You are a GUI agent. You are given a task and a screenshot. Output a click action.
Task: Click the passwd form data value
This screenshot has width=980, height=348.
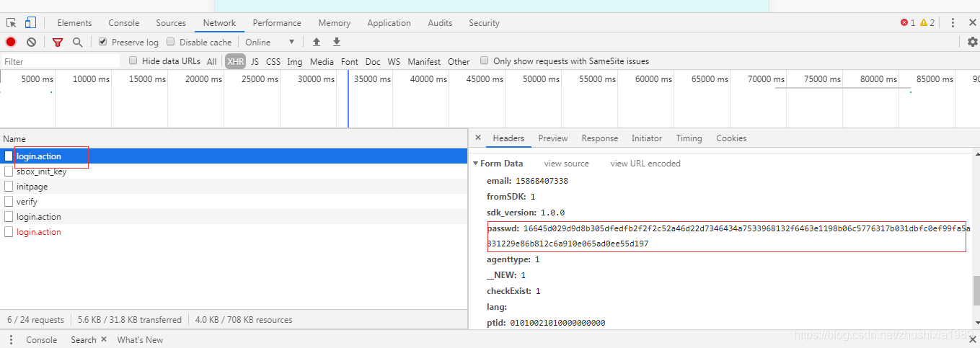729,236
